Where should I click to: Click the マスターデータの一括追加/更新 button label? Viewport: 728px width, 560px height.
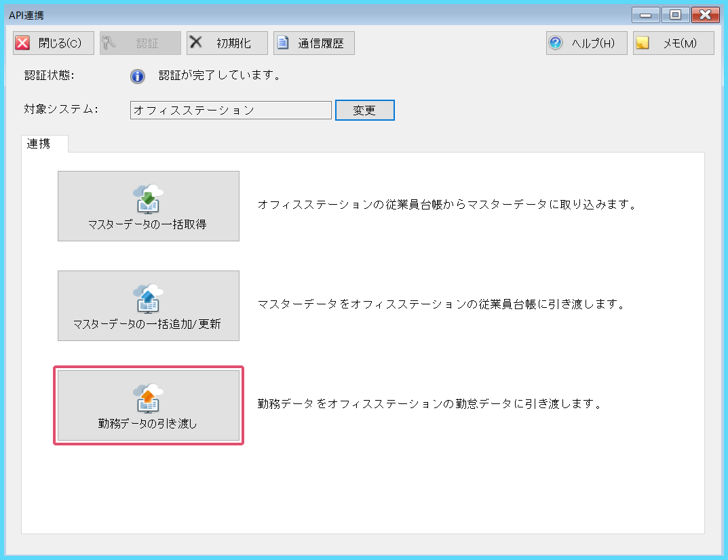click(x=147, y=324)
